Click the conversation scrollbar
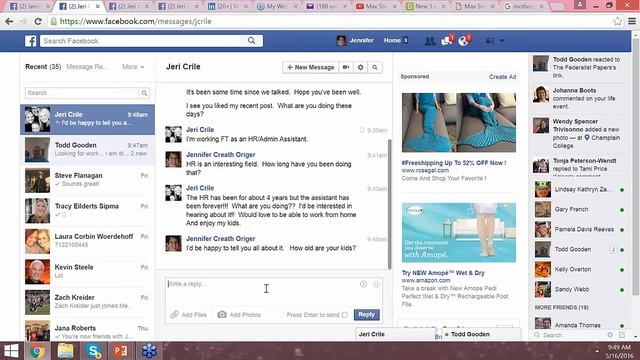Image resolution: width=640 pixels, height=360 pixels. pyautogui.click(x=389, y=204)
